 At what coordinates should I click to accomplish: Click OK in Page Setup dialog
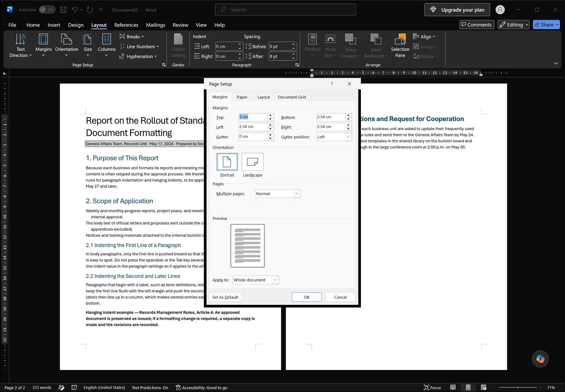(307, 297)
